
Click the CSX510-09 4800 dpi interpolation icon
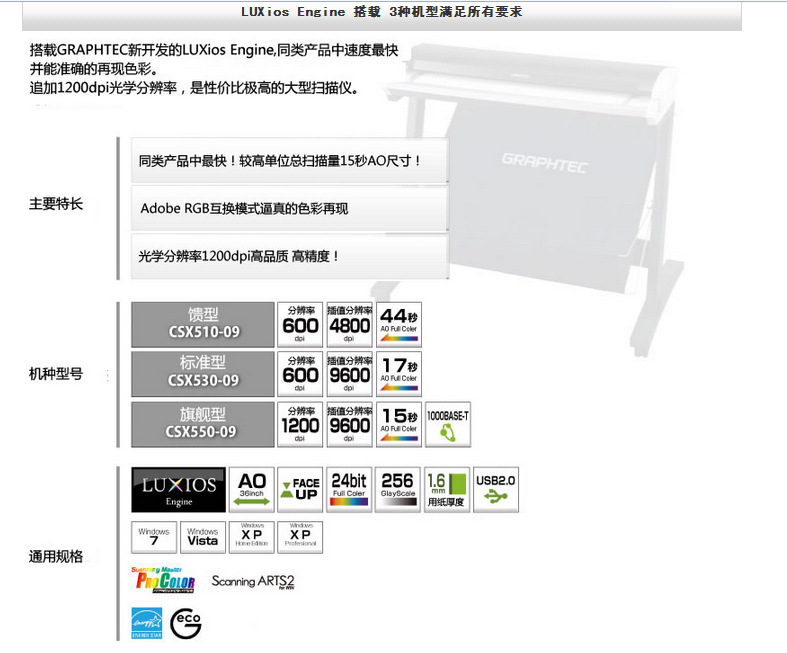[349, 325]
